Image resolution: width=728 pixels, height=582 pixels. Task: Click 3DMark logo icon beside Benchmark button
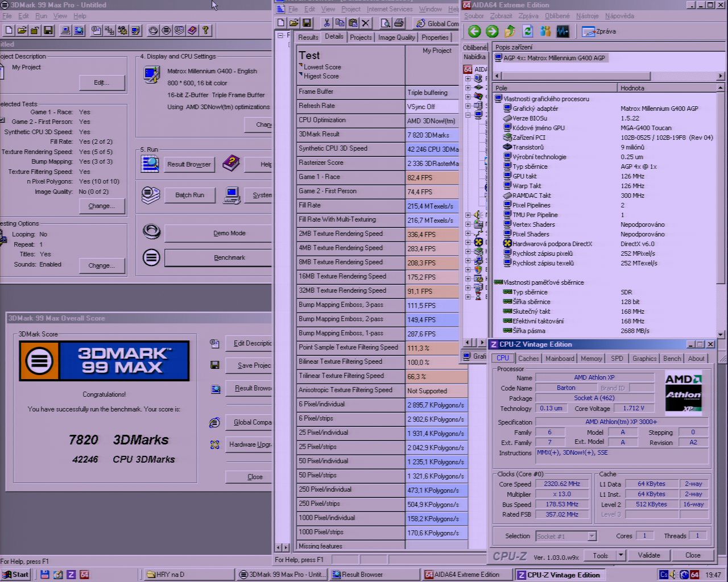[x=151, y=257]
